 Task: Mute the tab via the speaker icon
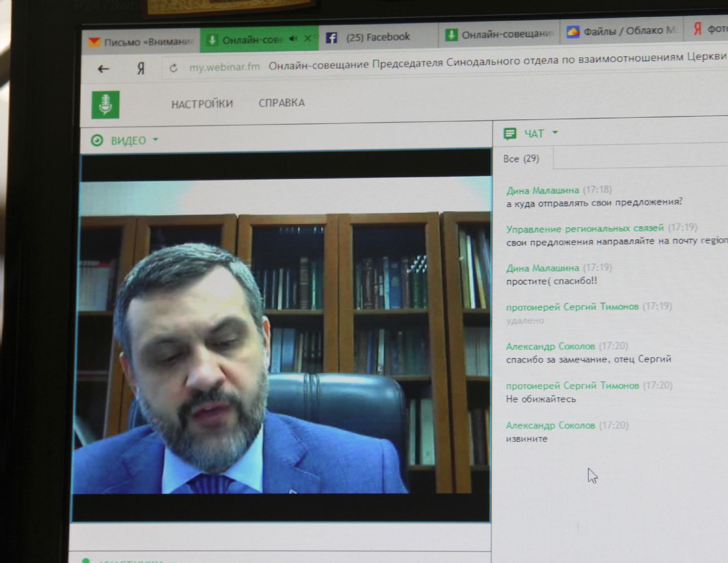(x=293, y=39)
